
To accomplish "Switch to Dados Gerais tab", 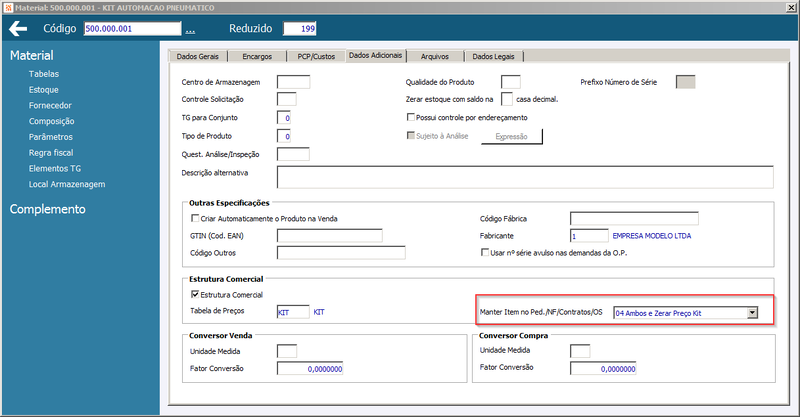I will pyautogui.click(x=197, y=56).
